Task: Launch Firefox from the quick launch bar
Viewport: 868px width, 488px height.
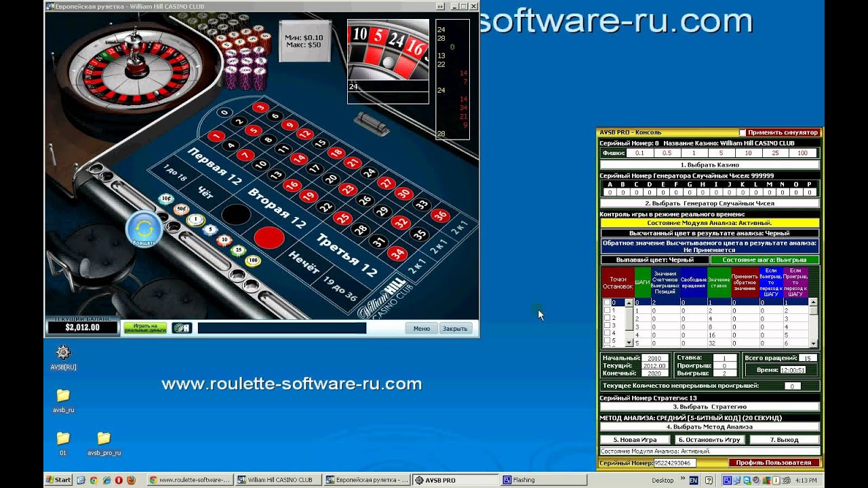Action: click(131, 480)
